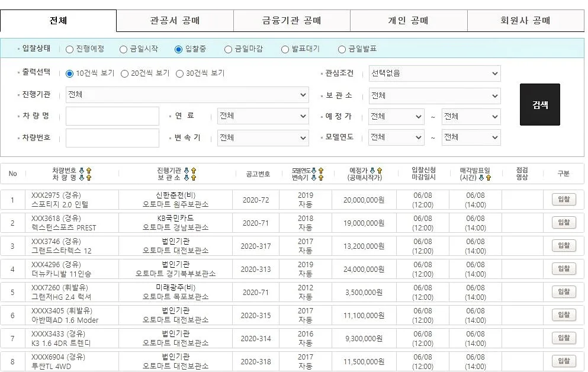Open the 진행기관 dropdown
The image size is (588, 372).
(187, 95)
